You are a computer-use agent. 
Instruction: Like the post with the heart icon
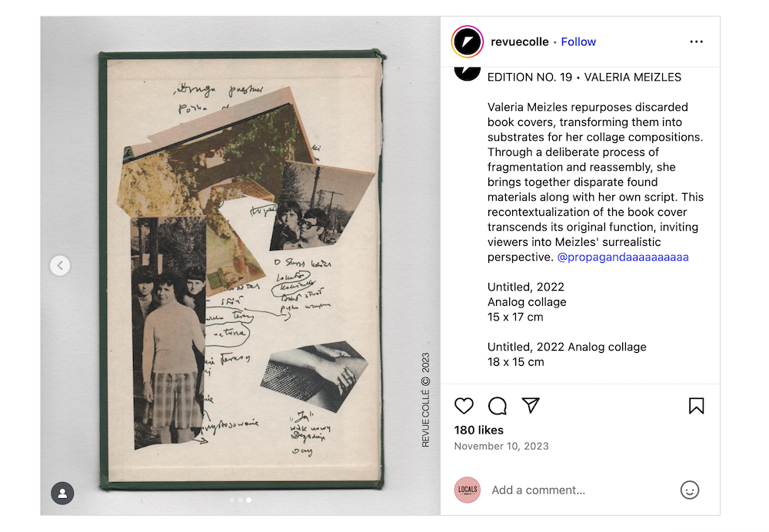tap(464, 406)
